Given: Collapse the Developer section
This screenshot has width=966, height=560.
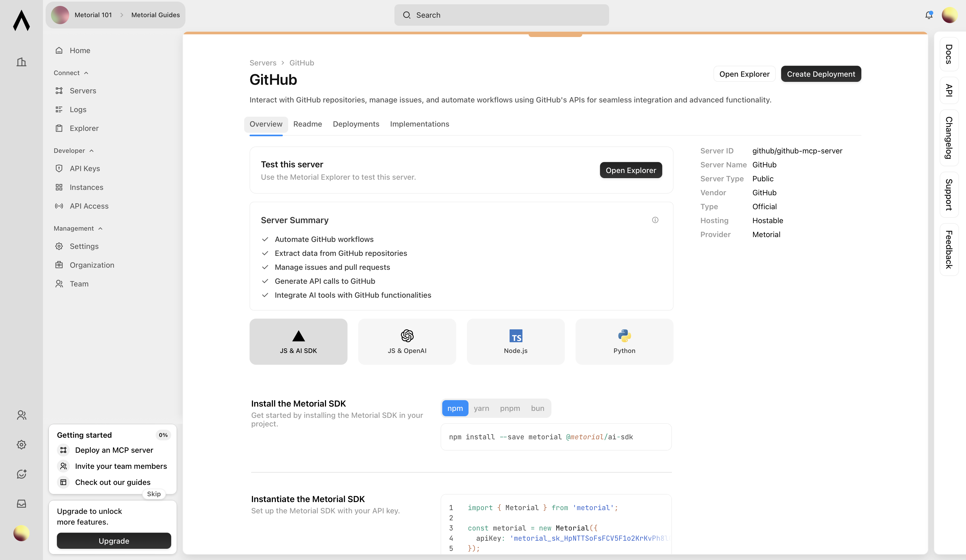Looking at the screenshot, I should [74, 150].
